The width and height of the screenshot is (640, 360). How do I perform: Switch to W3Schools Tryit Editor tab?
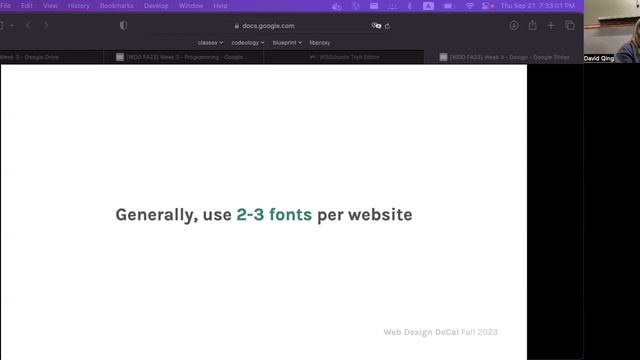click(x=344, y=57)
